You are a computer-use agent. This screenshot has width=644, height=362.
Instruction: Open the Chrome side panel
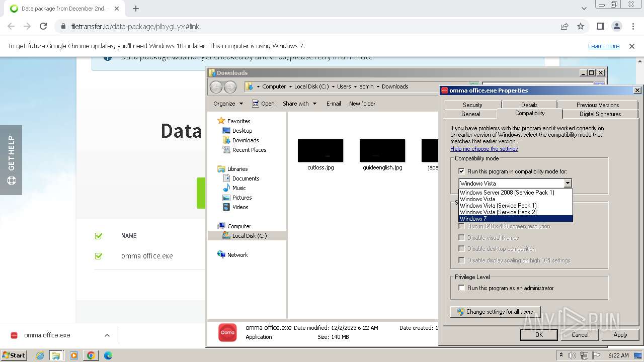click(x=601, y=26)
